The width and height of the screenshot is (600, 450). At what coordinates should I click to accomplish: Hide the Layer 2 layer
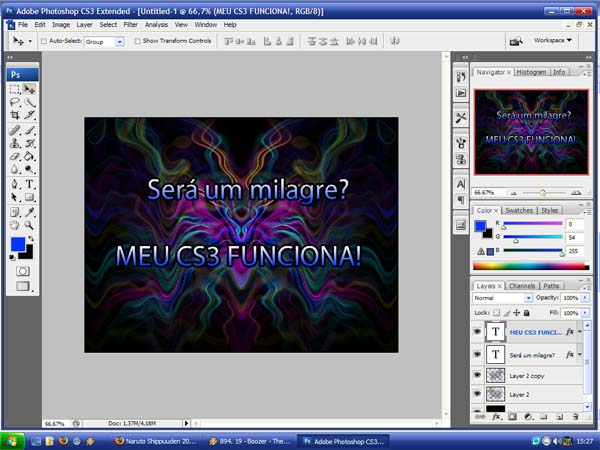click(x=477, y=394)
